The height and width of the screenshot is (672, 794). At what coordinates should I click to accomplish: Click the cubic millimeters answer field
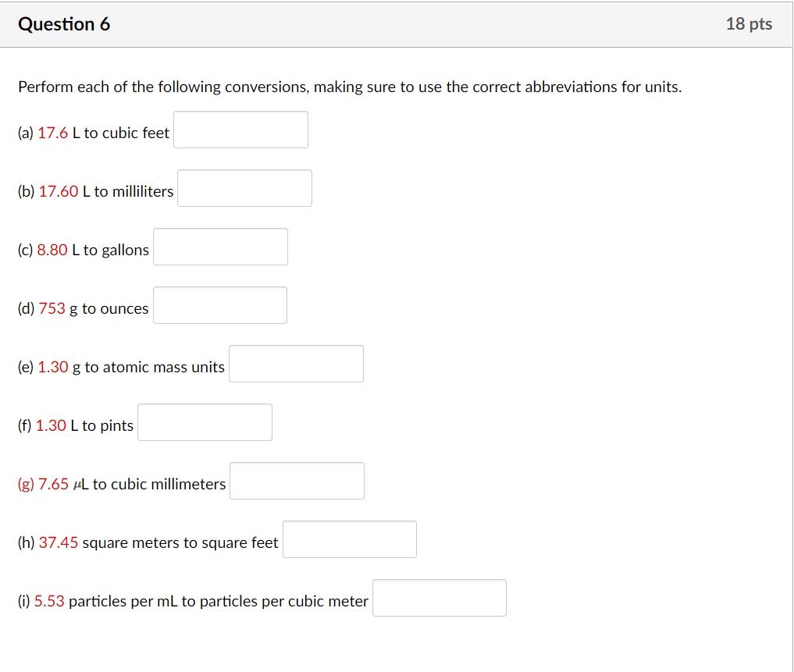pos(297,480)
